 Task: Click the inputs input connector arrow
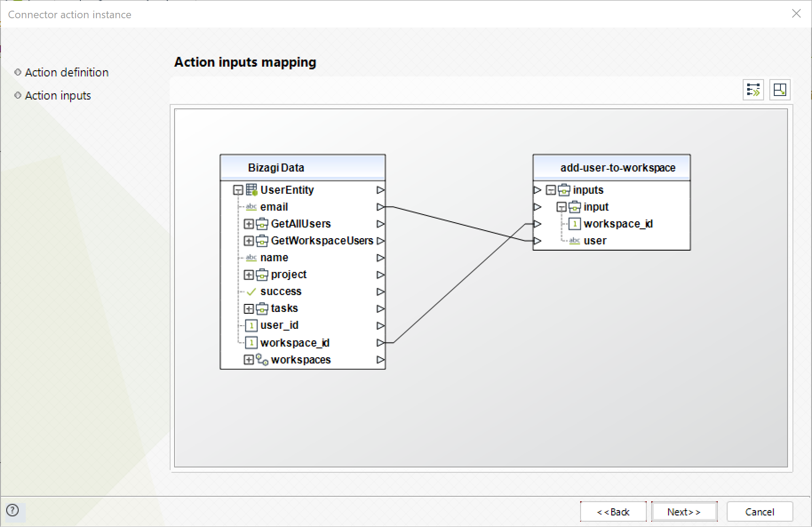[x=537, y=190]
